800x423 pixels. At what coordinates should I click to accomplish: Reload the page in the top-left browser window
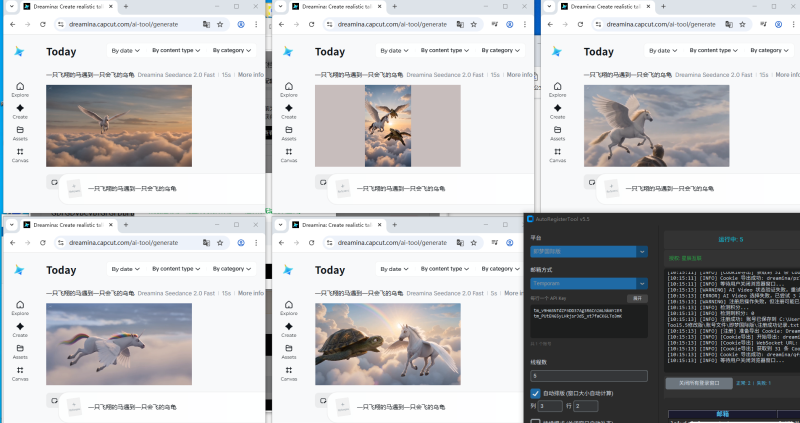pyautogui.click(x=43, y=24)
